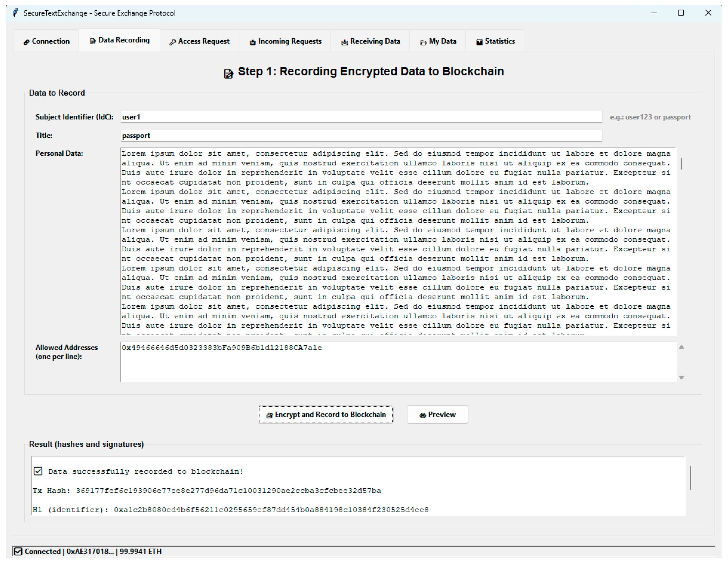Minimize the SecureTextExchange window
The height and width of the screenshot is (565, 728).
654,13
